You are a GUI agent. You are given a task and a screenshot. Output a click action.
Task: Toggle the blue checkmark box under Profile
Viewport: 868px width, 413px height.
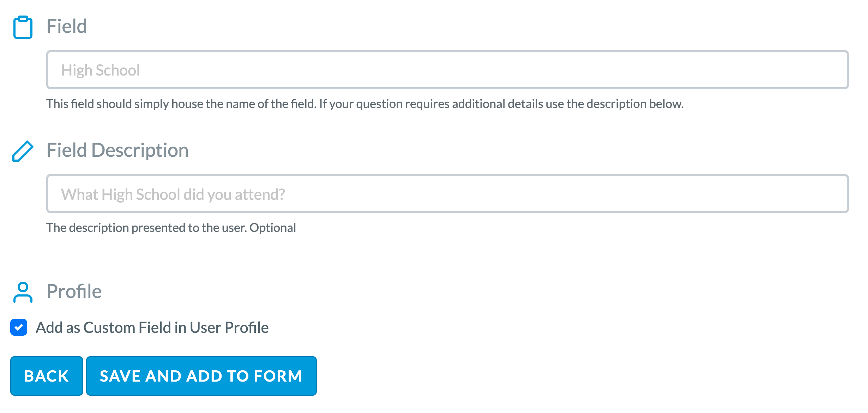click(x=19, y=327)
